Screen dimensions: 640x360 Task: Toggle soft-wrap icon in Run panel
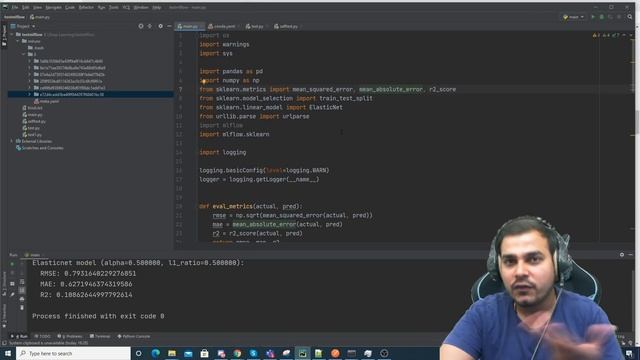pyautogui.click(x=22, y=282)
